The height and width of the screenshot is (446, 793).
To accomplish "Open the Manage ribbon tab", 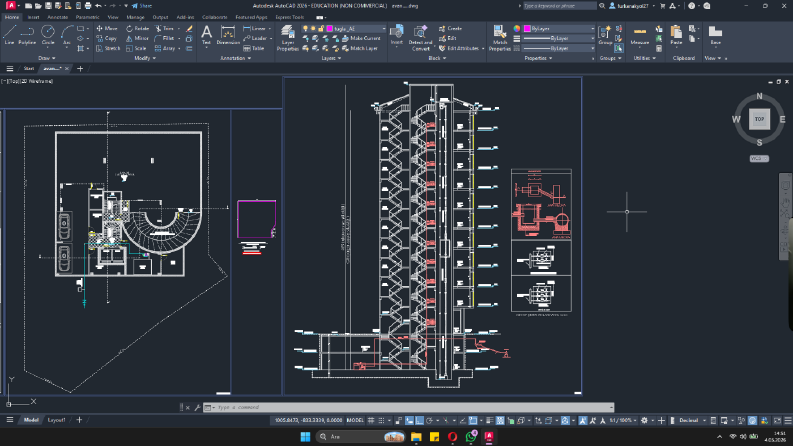I will (x=135, y=17).
